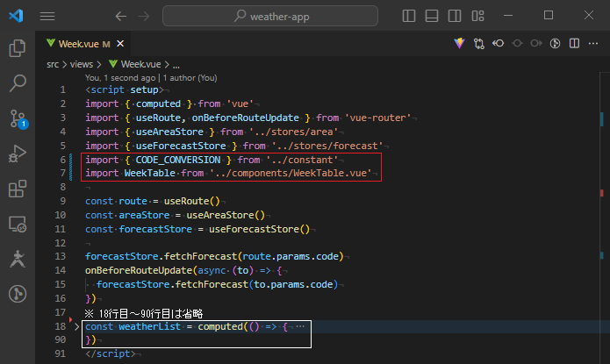Open Source Control view with 1 change
This screenshot has width=610, height=364.
pos(18,118)
